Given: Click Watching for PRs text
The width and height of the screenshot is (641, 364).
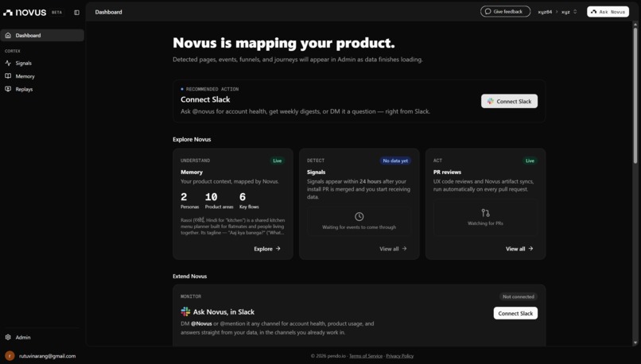Looking at the screenshot, I should click(x=485, y=223).
